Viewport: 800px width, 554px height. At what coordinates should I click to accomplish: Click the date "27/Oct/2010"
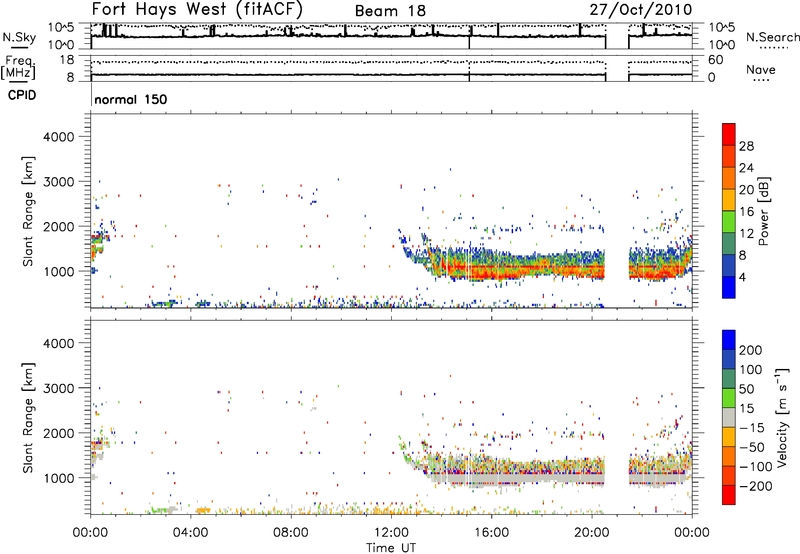point(641,10)
